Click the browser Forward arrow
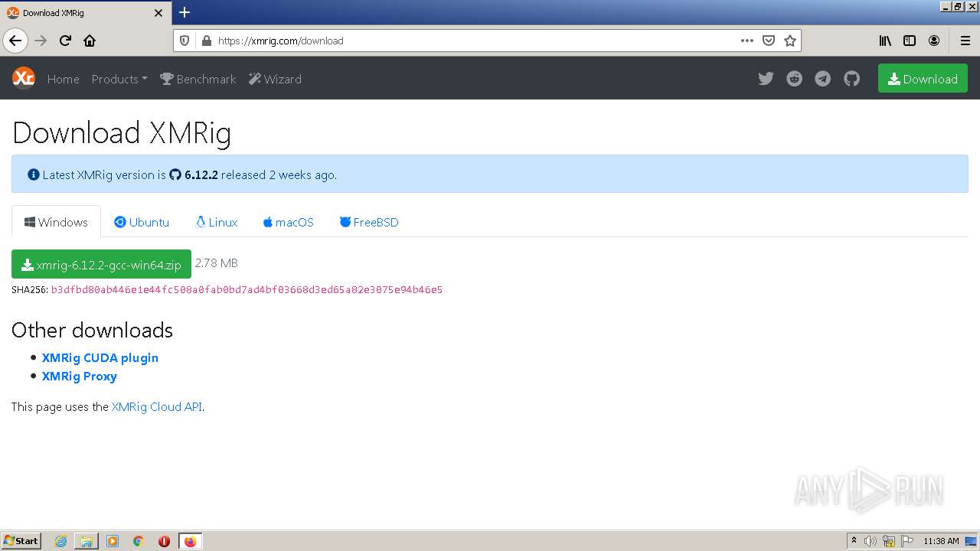Viewport: 980px width, 551px height. pyautogui.click(x=41, y=41)
